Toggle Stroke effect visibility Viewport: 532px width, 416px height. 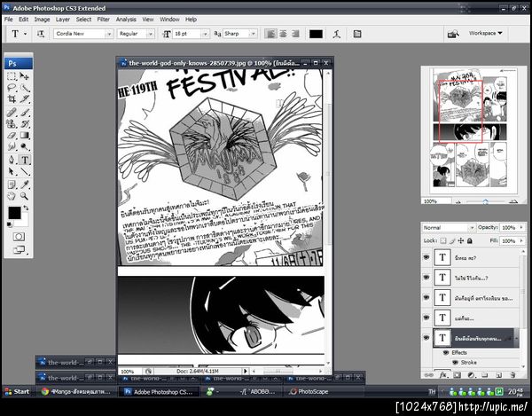pyautogui.click(x=455, y=363)
